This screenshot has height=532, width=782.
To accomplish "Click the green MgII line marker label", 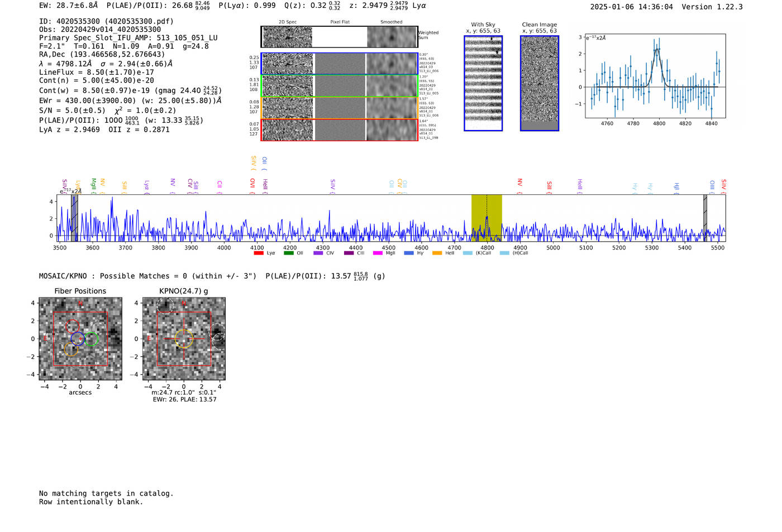I will [x=93, y=185].
